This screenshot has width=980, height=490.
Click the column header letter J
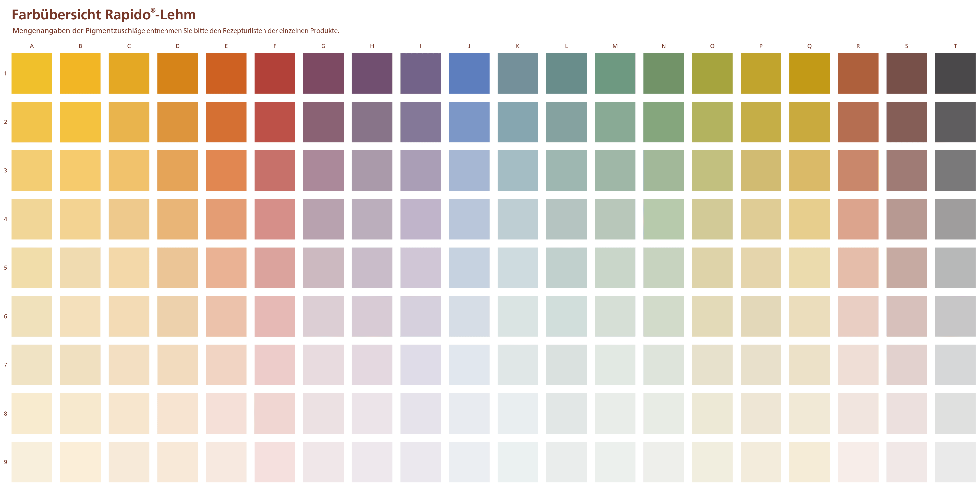coord(469,46)
